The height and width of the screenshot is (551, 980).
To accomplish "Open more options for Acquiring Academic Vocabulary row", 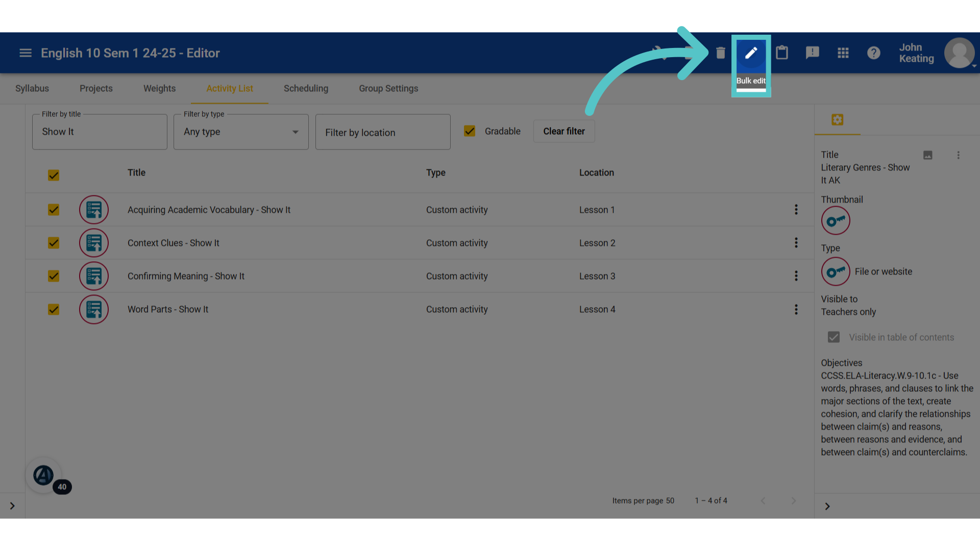I will tap(796, 210).
